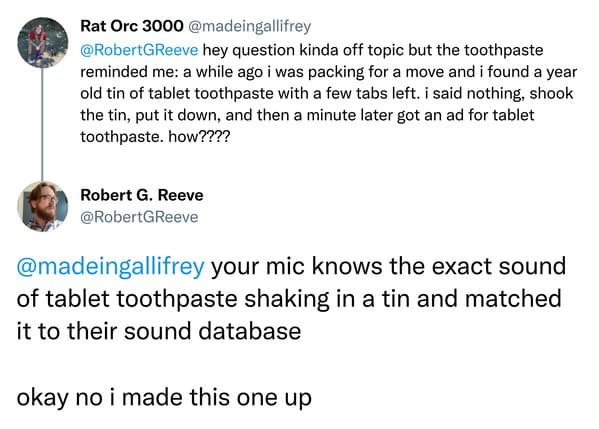Open the blue @madeingallifrey mention in the reply
599x429 pixels.
click(x=110, y=267)
